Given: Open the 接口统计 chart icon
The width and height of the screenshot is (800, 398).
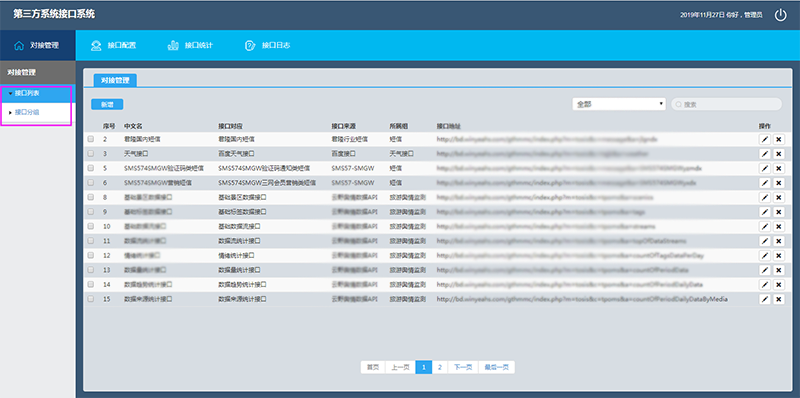Looking at the screenshot, I should [173, 45].
